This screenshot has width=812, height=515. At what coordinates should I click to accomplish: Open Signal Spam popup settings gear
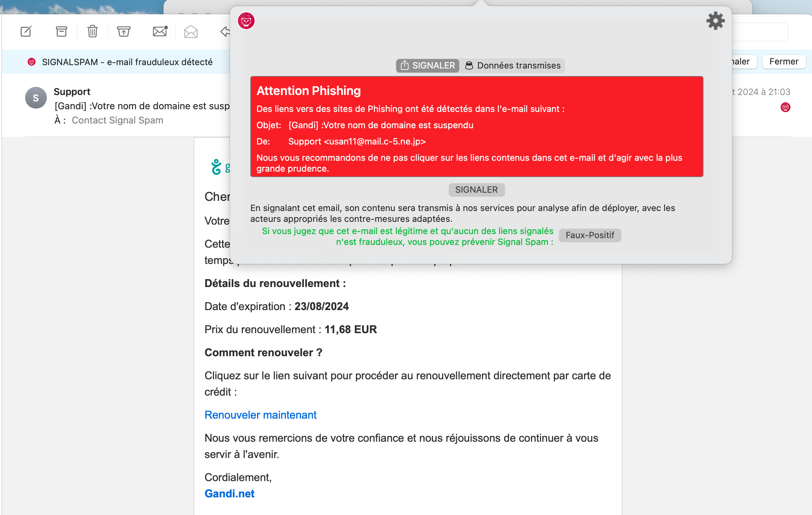pyautogui.click(x=716, y=21)
